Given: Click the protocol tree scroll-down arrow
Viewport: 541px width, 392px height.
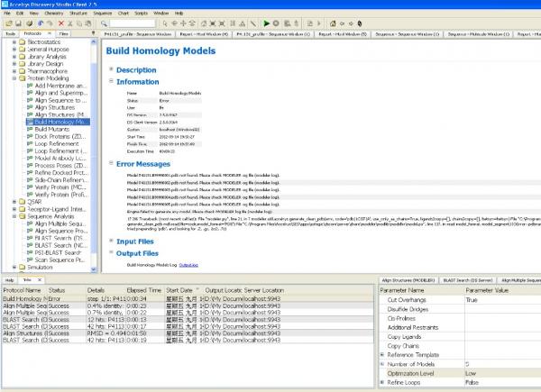Looking at the screenshot, I should pyautogui.click(x=93, y=269).
